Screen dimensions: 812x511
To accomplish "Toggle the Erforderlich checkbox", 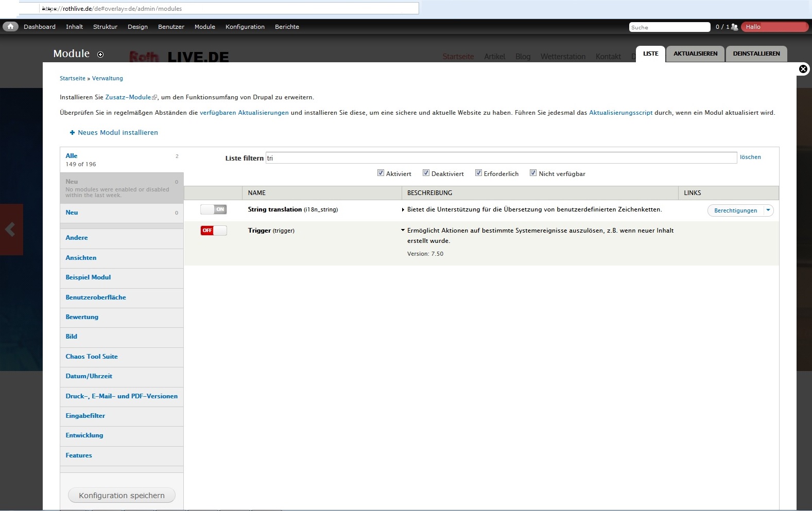I will pos(478,173).
